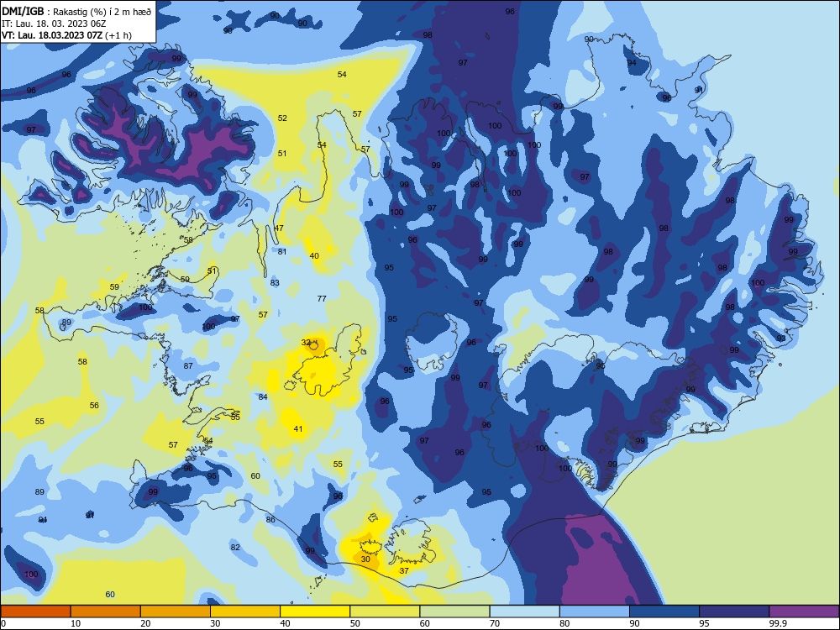Click the amber 20–30 legend swatch

pos(176,612)
